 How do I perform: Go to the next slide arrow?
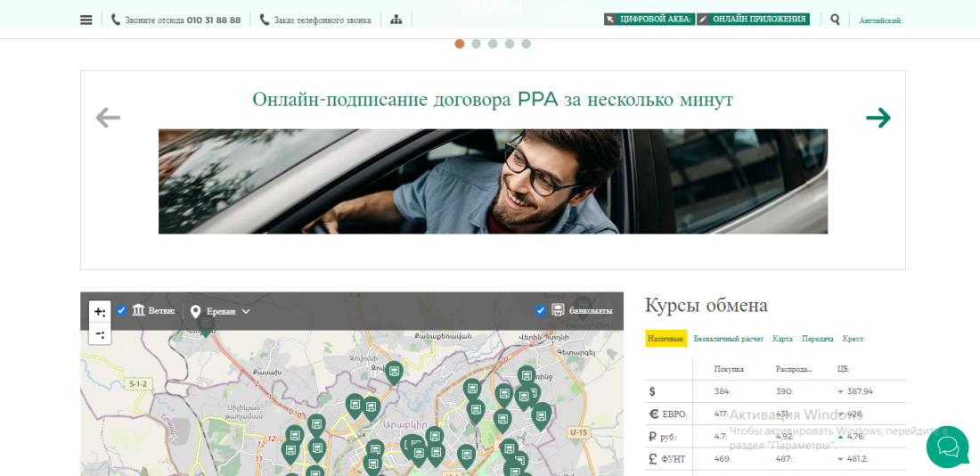coord(878,117)
